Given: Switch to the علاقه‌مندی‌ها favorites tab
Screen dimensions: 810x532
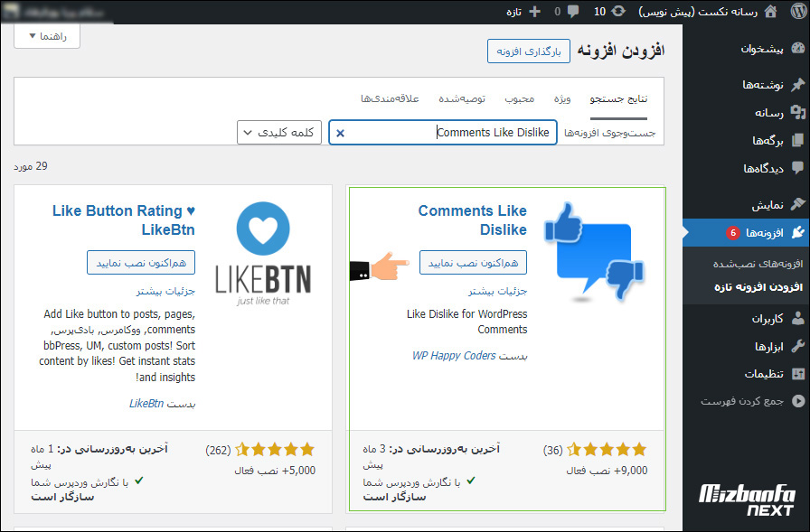Looking at the screenshot, I should pos(390,98).
